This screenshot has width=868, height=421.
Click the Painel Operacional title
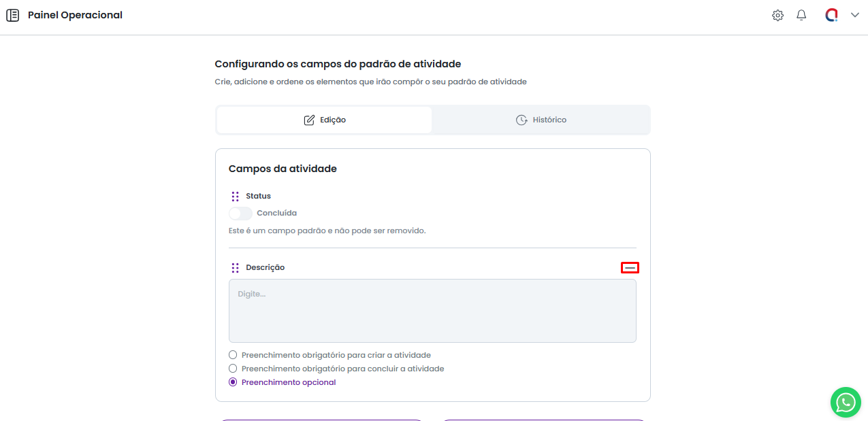pos(75,15)
